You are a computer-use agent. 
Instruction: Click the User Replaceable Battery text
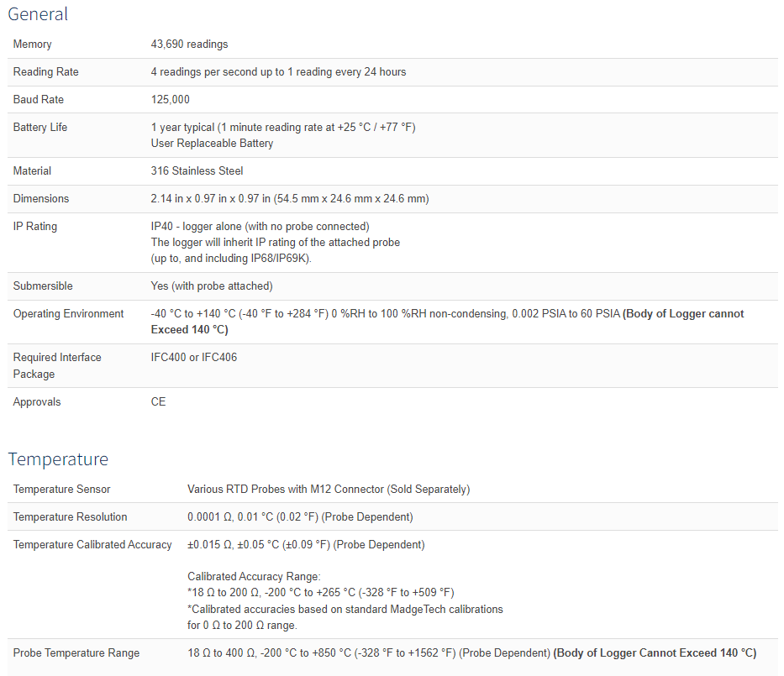(x=212, y=144)
